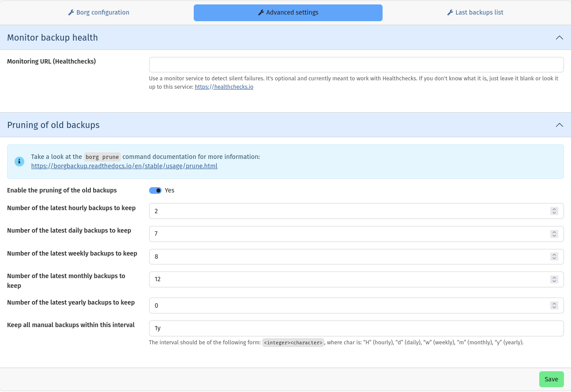
Task: Open the healthchecks.io link
Action: 224,87
